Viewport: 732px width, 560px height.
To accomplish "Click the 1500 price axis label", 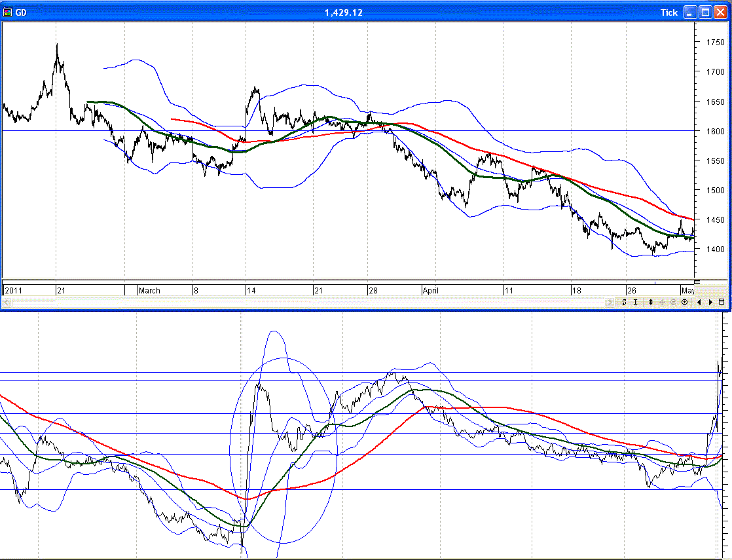I will click(x=715, y=190).
